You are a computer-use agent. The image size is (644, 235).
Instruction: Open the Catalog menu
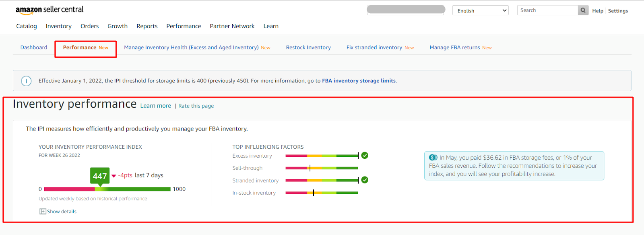(27, 26)
